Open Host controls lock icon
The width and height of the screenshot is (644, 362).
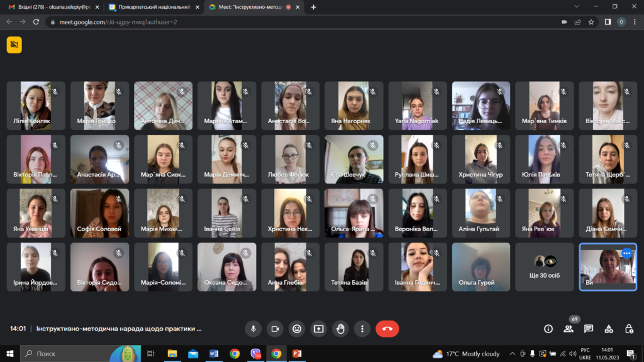pyautogui.click(x=629, y=329)
